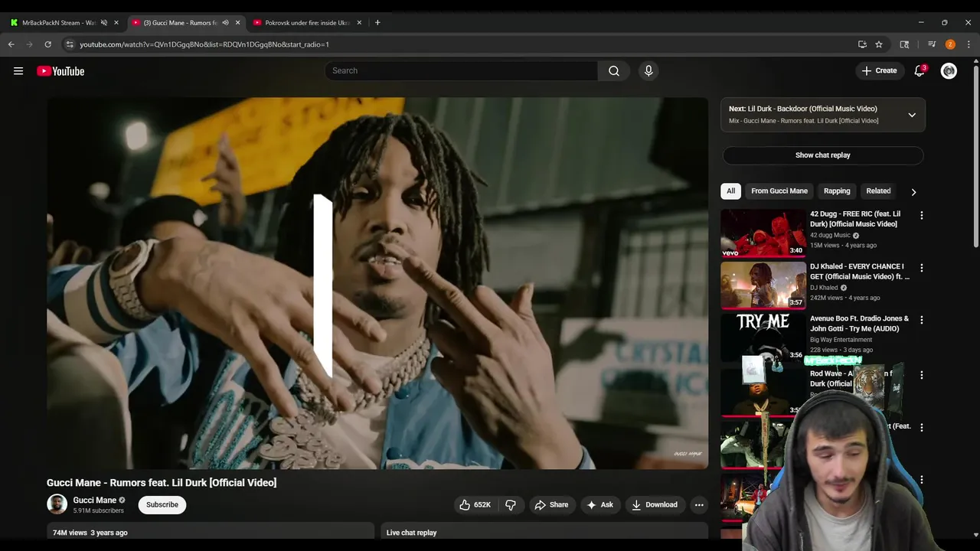
Task: Open DJ Khaled EVERY CHANCE I GET thumbnail
Action: (x=763, y=285)
